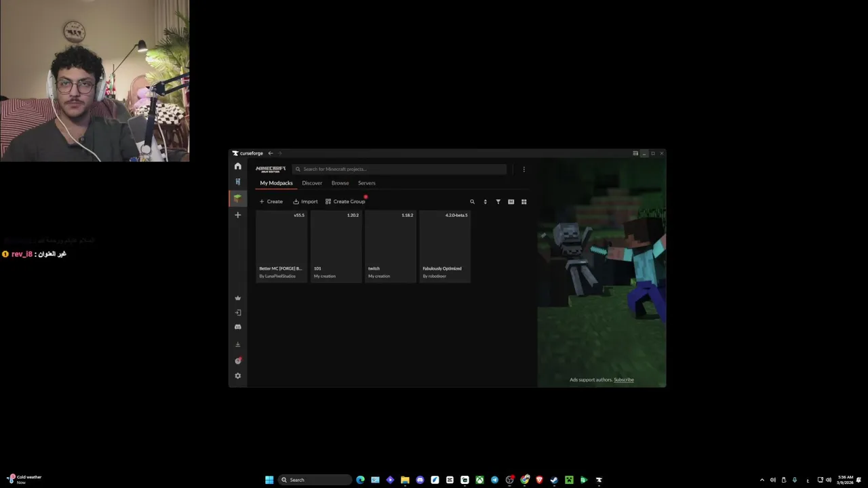The height and width of the screenshot is (488, 868).
Task: Click the v55.5 version label
Action: (299, 215)
